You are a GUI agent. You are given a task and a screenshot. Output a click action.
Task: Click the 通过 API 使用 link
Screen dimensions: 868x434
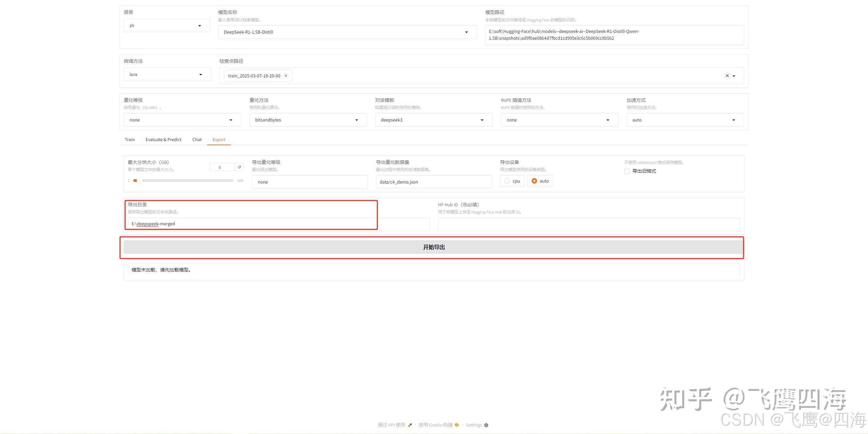[x=392, y=425]
